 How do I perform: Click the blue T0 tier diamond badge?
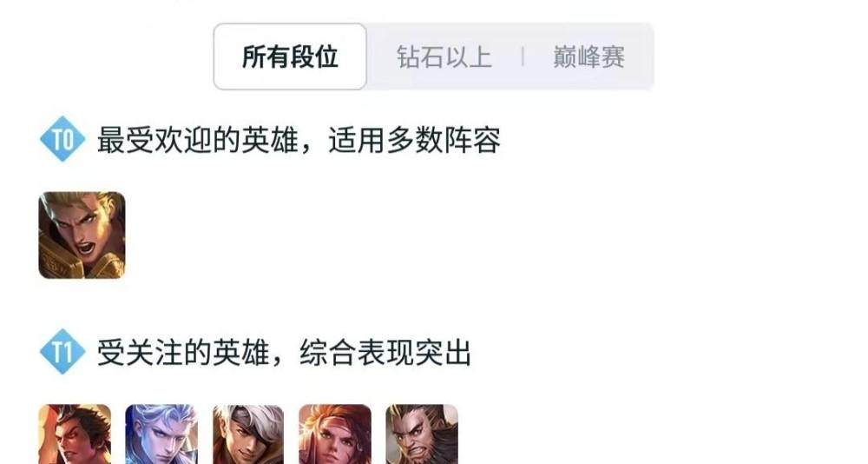coord(62,139)
